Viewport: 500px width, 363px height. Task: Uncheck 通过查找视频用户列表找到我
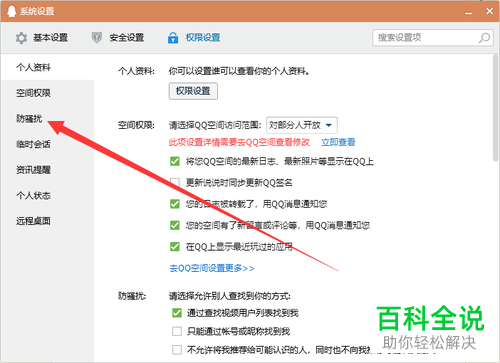tap(177, 313)
